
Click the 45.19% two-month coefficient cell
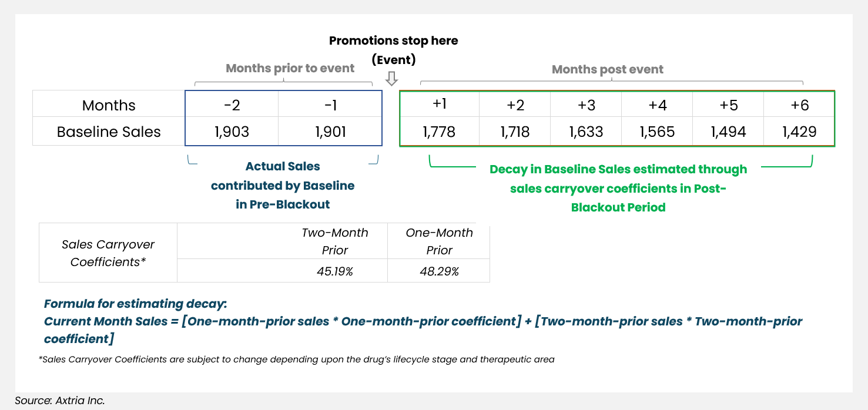click(x=335, y=271)
